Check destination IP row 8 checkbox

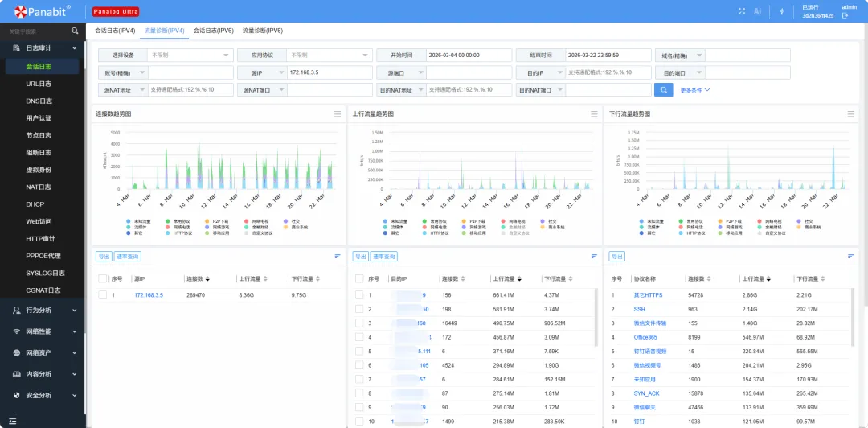pyautogui.click(x=359, y=393)
